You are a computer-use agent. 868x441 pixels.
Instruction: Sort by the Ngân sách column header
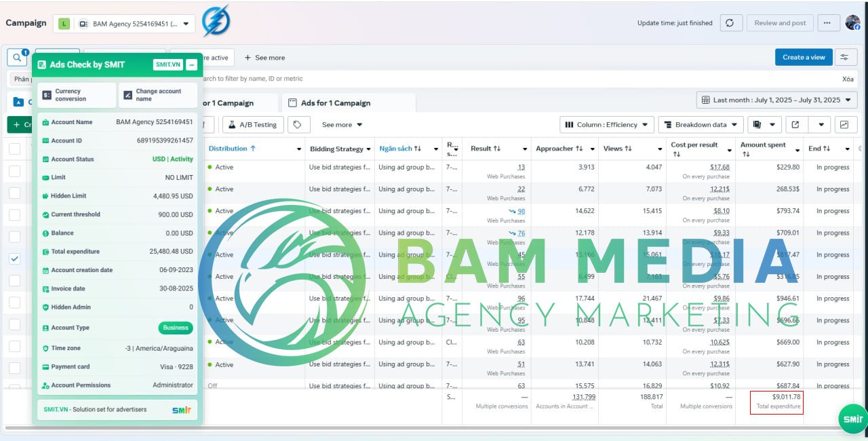point(400,149)
